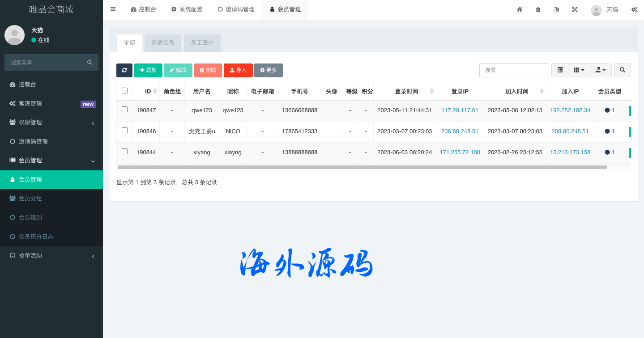644x338 pixels.
Task: Switch to the 普通会员 tab
Action: point(162,43)
